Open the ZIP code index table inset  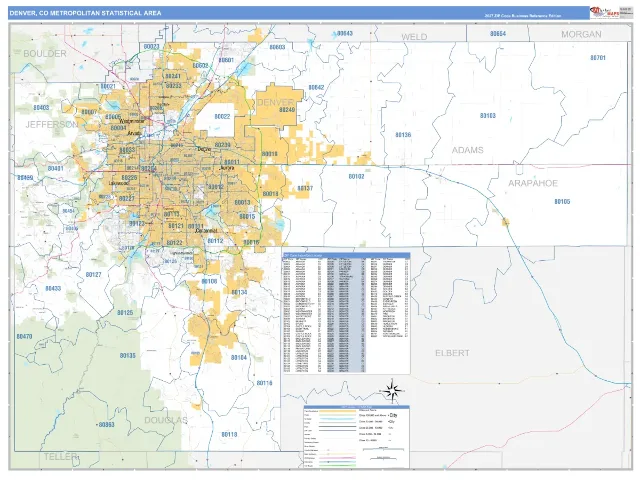click(346, 313)
